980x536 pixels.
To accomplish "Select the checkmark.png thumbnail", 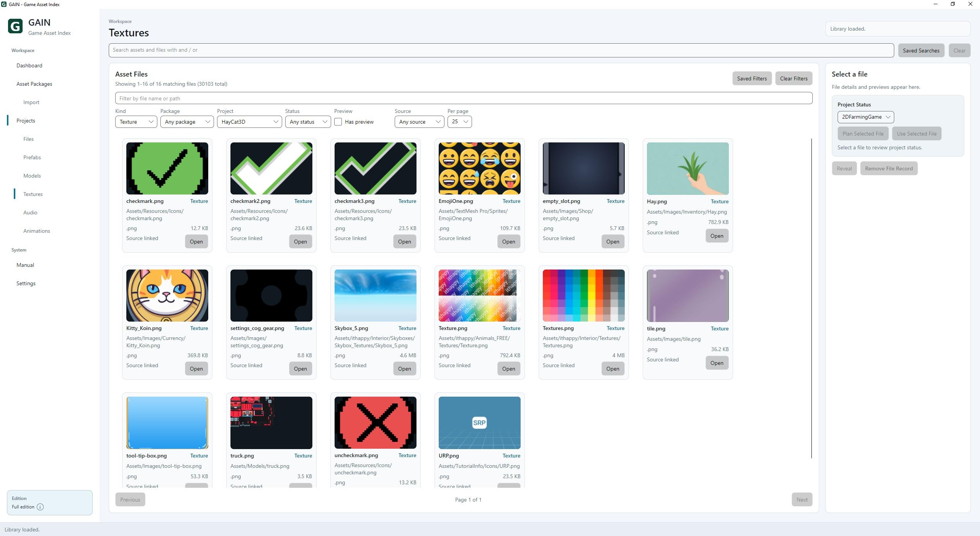I will tap(167, 168).
